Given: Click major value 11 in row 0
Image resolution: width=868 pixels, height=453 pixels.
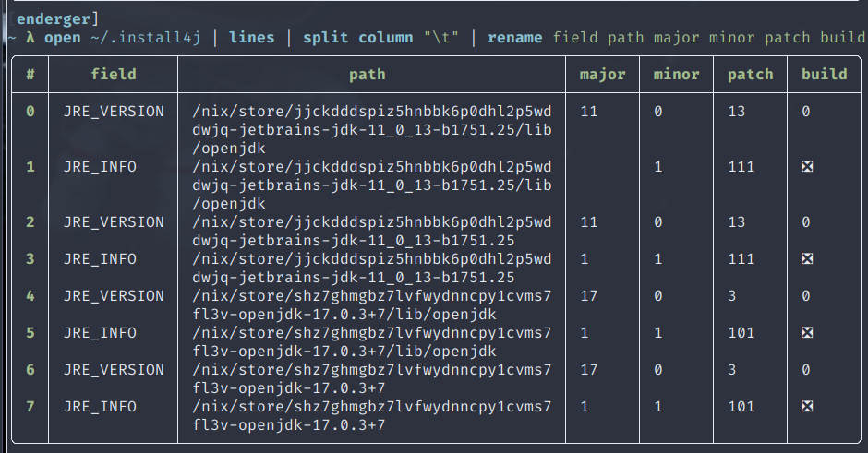Looking at the screenshot, I should (x=588, y=112).
